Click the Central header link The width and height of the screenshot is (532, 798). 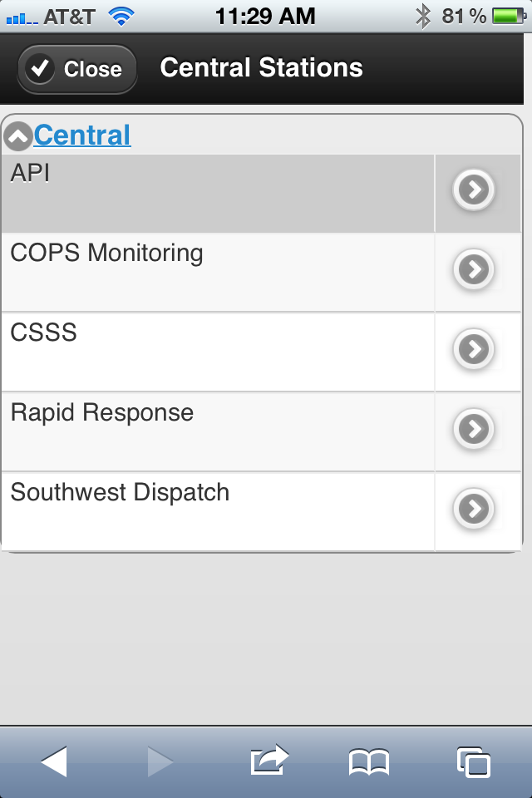82,135
